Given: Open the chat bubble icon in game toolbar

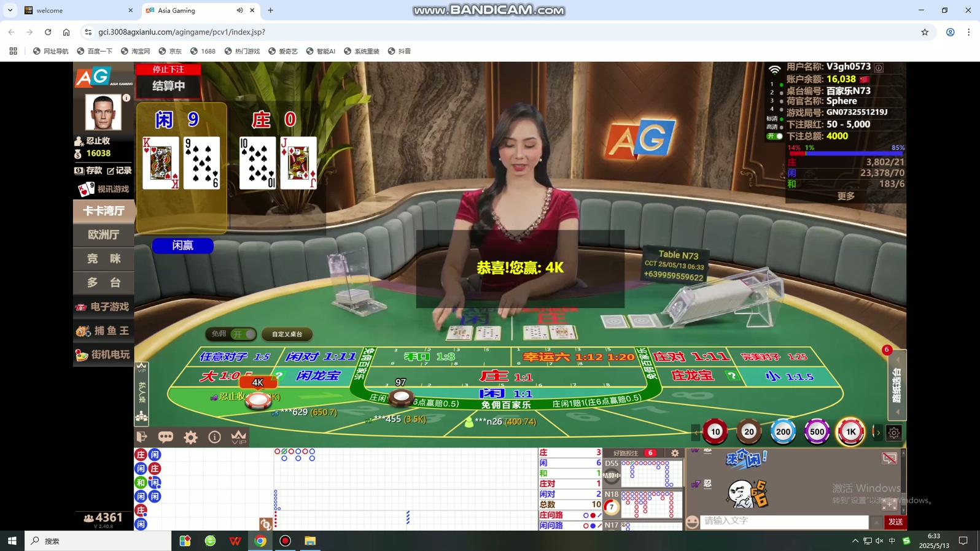Looking at the screenshot, I should [166, 437].
